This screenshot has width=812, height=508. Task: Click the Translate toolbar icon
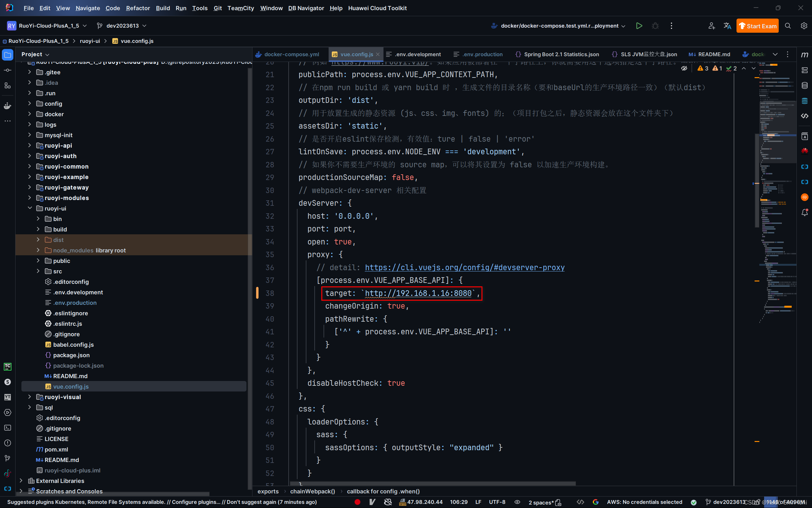727,26
